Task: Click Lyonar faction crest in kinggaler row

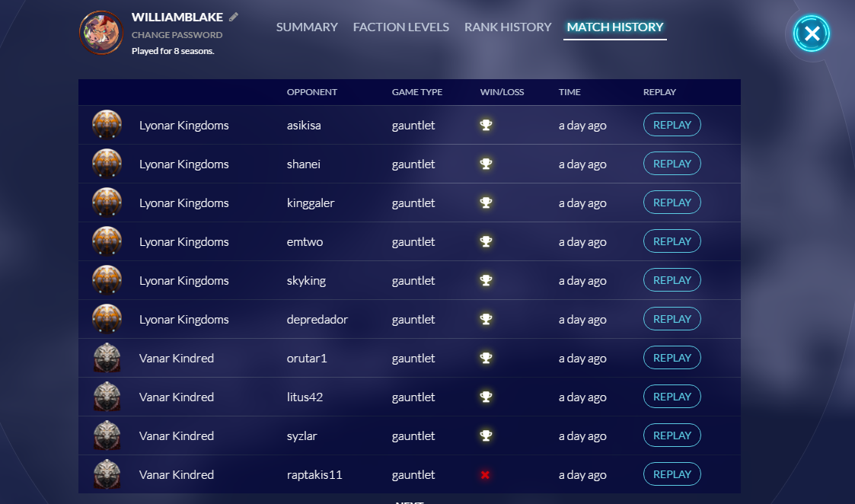Action: point(107,203)
